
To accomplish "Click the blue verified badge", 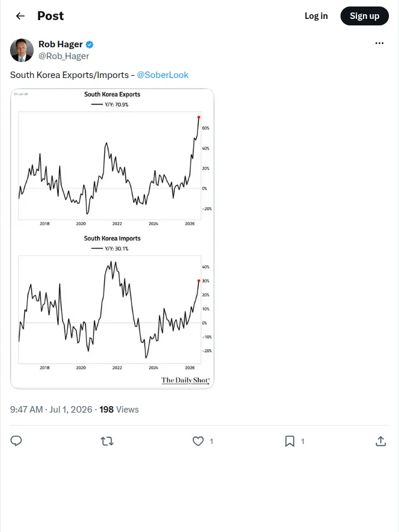I will click(90, 44).
